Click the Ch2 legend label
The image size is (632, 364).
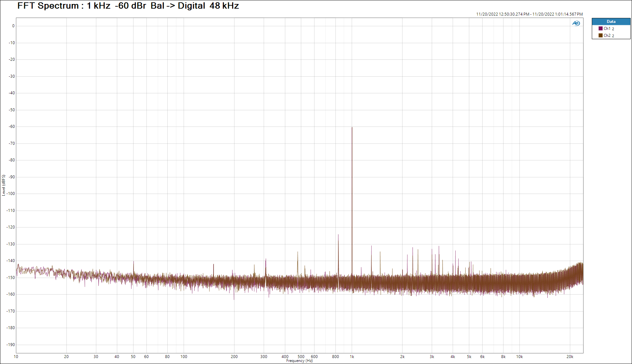[x=607, y=36]
